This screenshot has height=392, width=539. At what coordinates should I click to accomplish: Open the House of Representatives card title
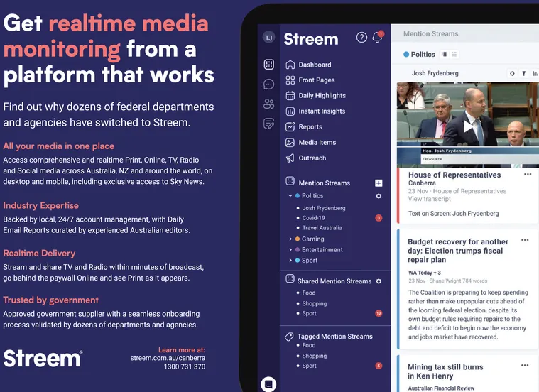point(454,175)
